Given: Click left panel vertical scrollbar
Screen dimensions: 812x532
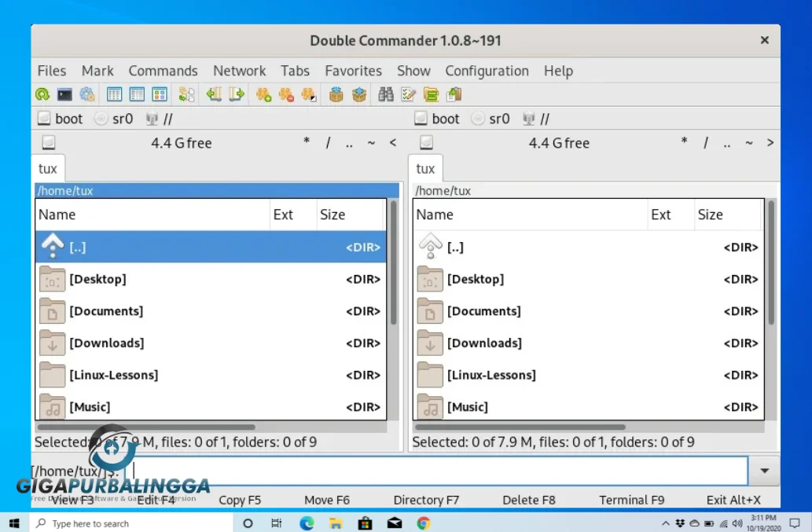Looking at the screenshot, I should pos(394,262).
